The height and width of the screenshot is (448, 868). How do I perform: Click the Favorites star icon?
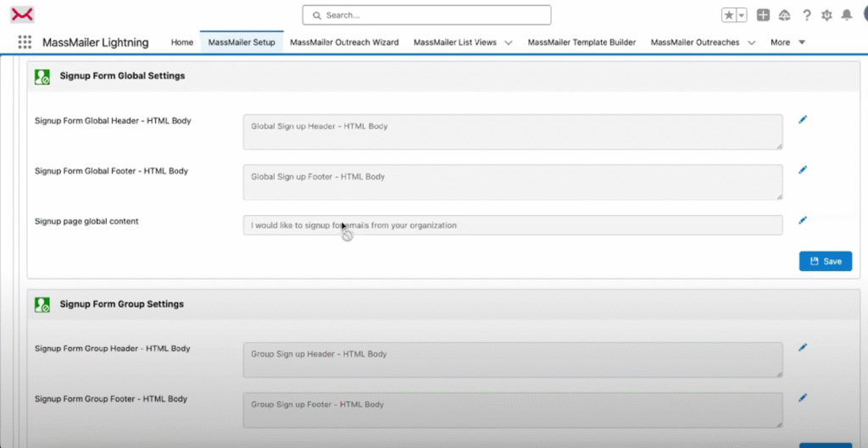coord(729,15)
